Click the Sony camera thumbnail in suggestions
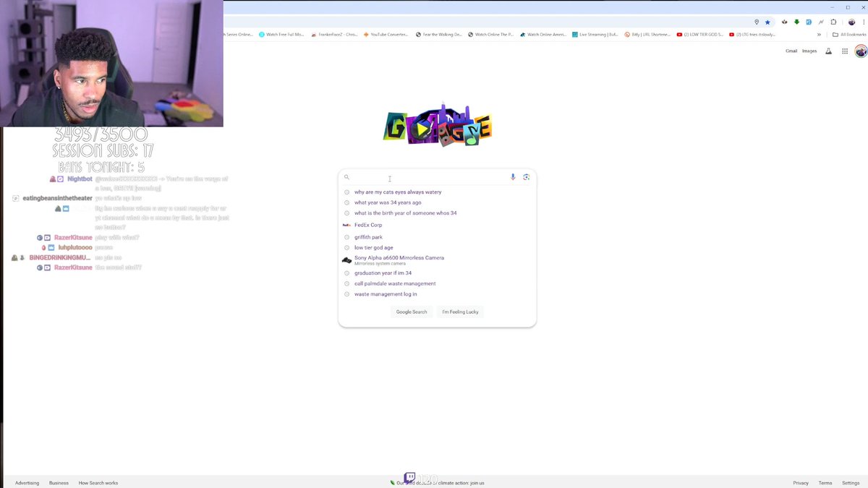The width and height of the screenshot is (868, 488). coord(346,260)
